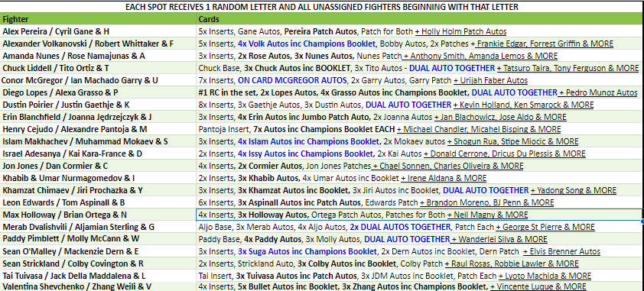Select cell 'Valentina Shevchenko / Zhang Weili & V'

pyautogui.click(x=99, y=286)
